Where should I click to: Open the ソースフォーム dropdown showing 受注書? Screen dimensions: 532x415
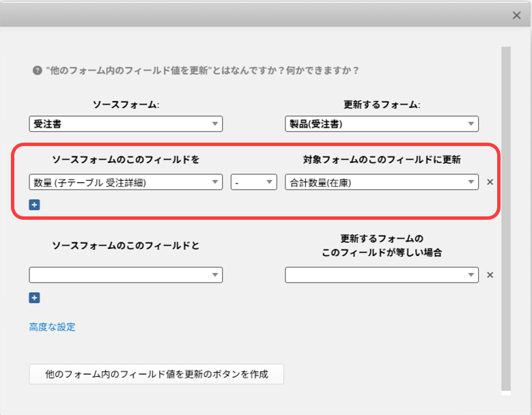click(126, 124)
